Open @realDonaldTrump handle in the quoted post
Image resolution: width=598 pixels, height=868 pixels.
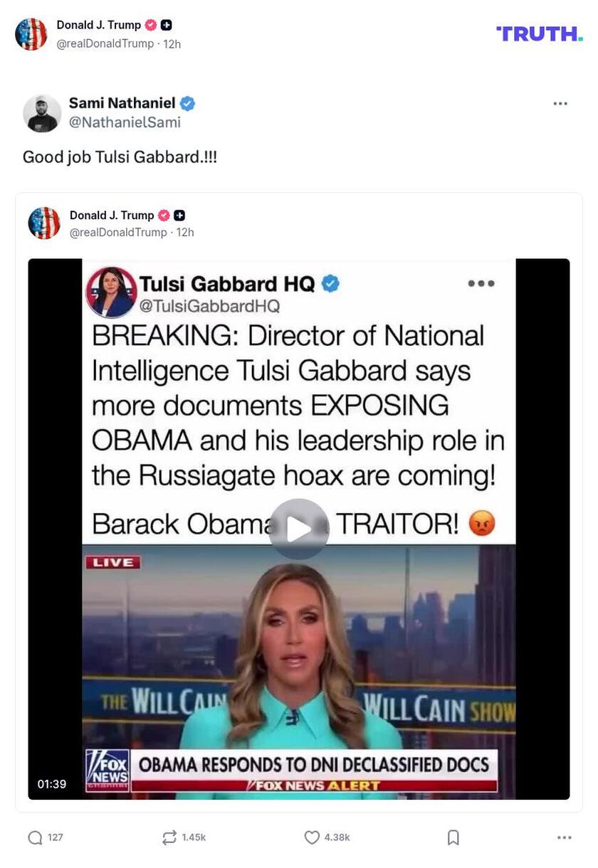pyautogui.click(x=118, y=233)
